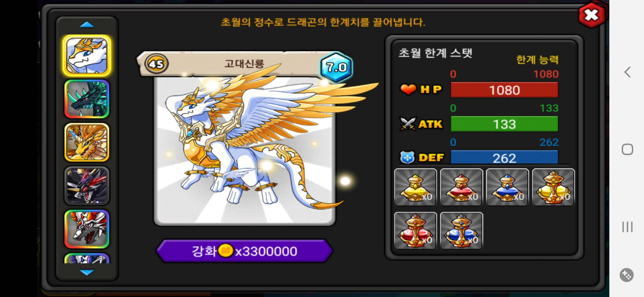
Task: Close the transcendence window with red X
Action: point(592,15)
